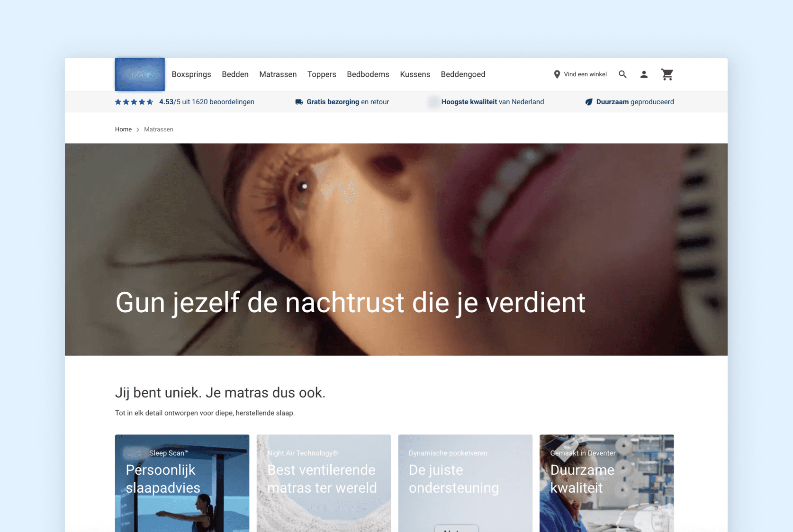Open your account via the profile icon
Screen dimensions: 793x532
tap(644, 74)
